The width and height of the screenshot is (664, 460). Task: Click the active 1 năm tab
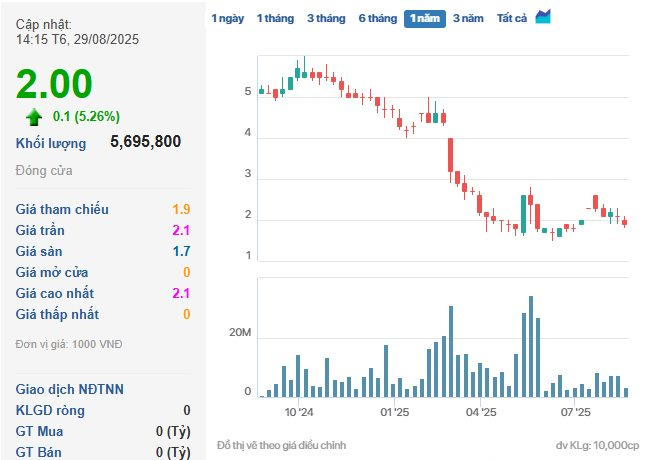pos(425,18)
